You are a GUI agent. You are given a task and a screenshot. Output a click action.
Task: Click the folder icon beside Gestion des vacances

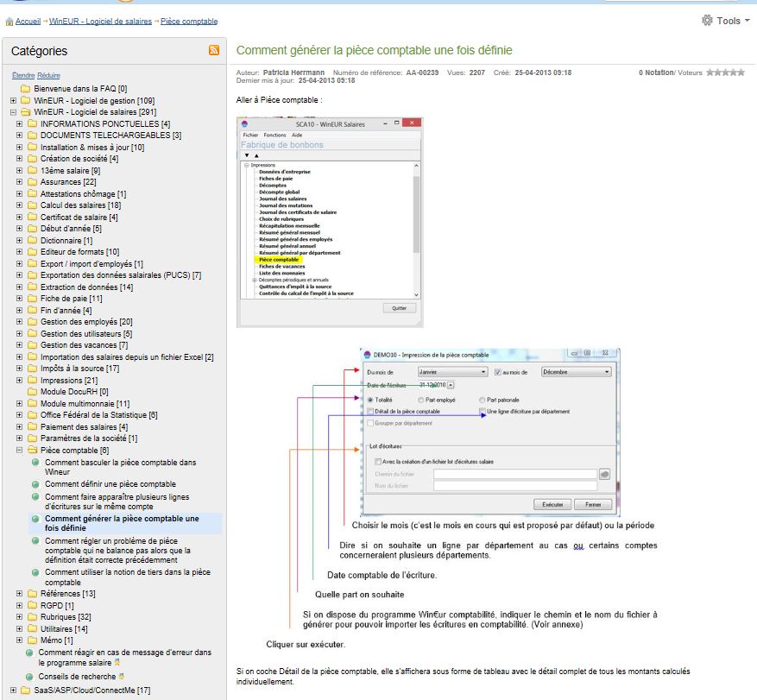[x=32, y=345]
